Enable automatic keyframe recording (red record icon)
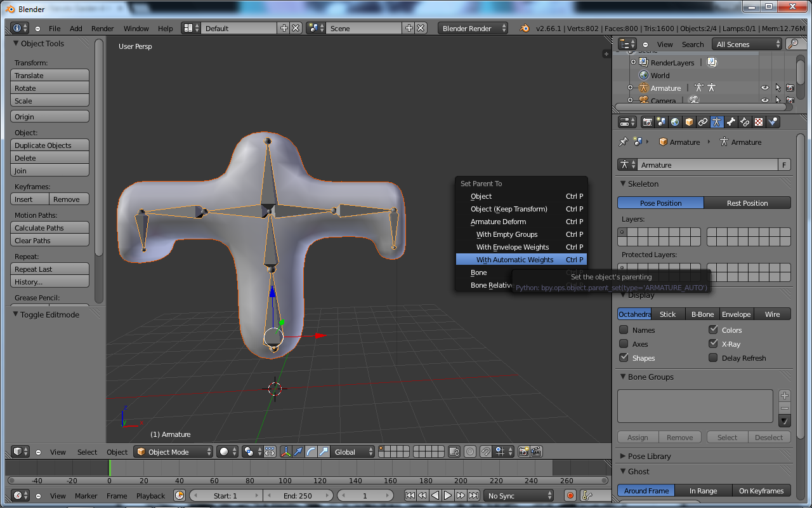The image size is (812, 508). [x=570, y=495]
